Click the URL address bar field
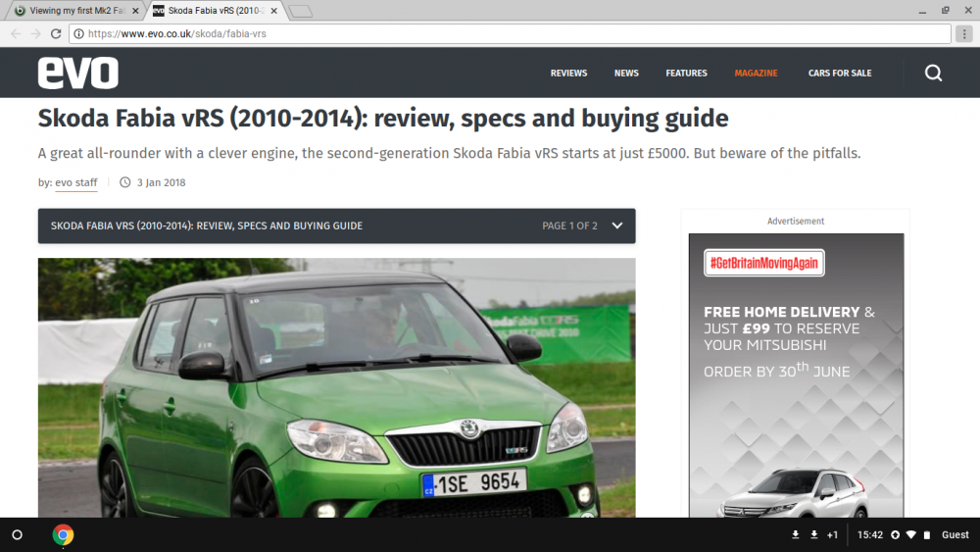 tap(510, 33)
